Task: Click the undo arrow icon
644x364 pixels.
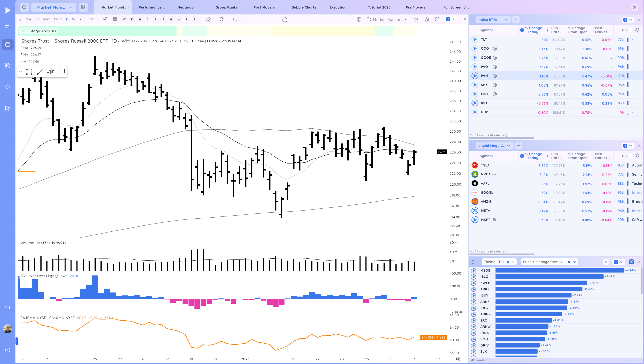Action: click(235, 19)
